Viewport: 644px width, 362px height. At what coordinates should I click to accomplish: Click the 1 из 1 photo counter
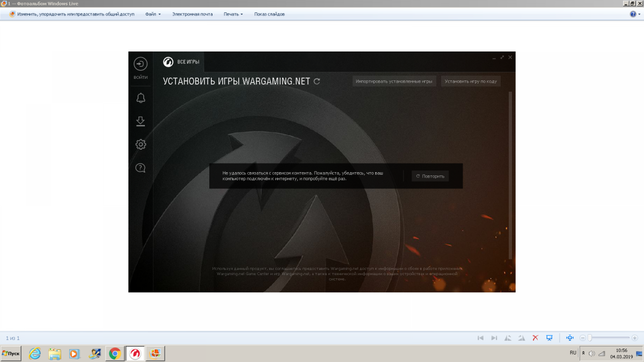coord(13,338)
